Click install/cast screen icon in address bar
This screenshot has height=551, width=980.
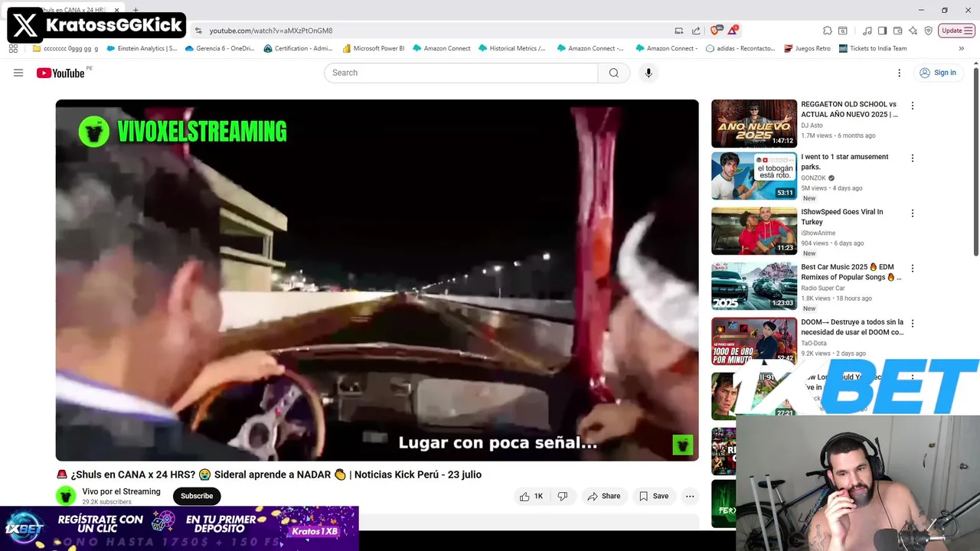[x=679, y=31]
